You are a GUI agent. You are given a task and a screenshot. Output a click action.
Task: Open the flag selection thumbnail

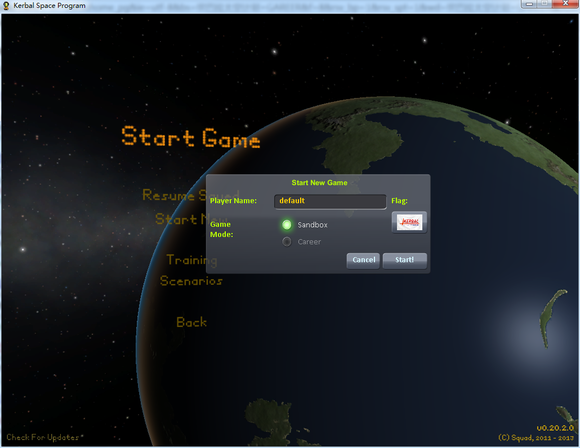(x=409, y=222)
